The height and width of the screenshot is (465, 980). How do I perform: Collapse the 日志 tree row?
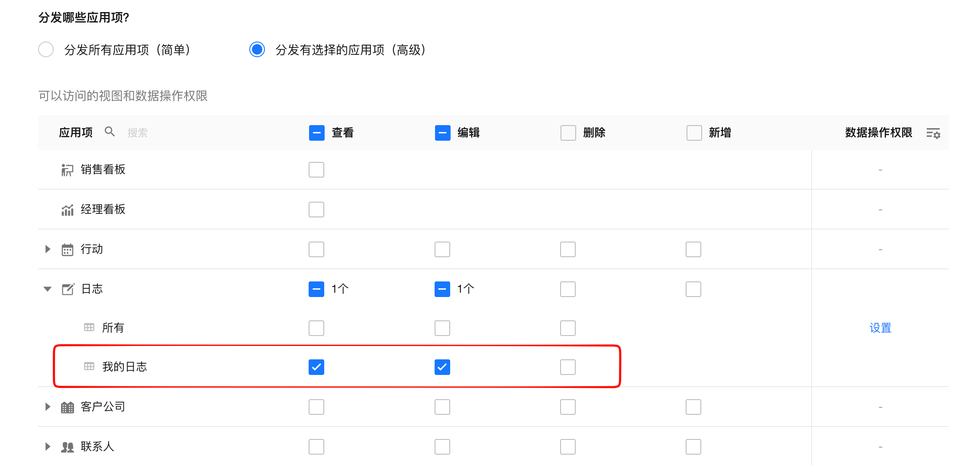coord(48,289)
